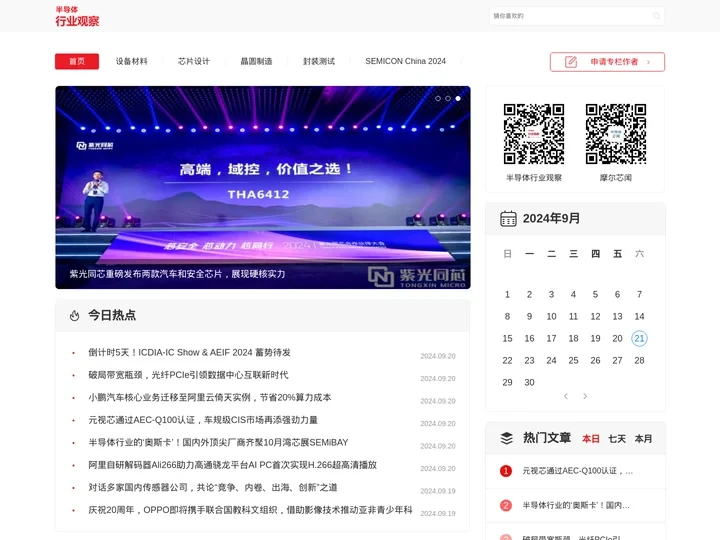Click the red rank badge number 1
This screenshot has width=720, height=540.
pos(506,471)
